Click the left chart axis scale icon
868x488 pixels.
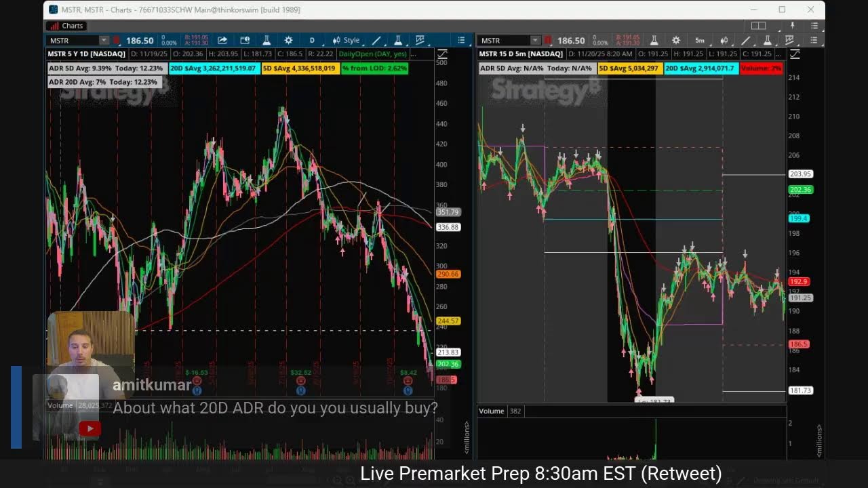point(442,54)
